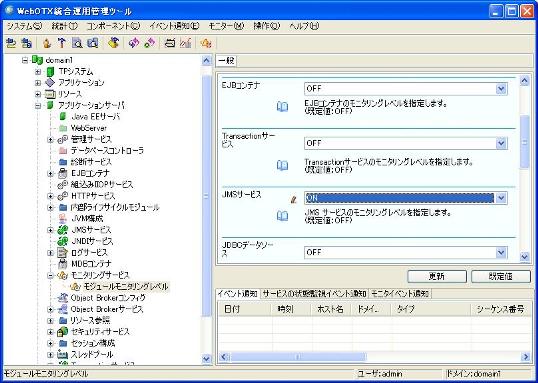Click the 既定値 button
This screenshot has height=383, width=538.
(501, 276)
